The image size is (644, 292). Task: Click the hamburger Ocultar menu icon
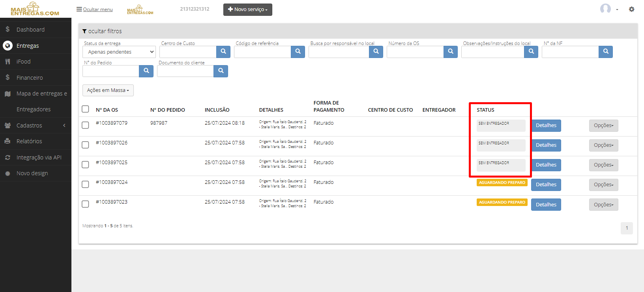pos(79,9)
